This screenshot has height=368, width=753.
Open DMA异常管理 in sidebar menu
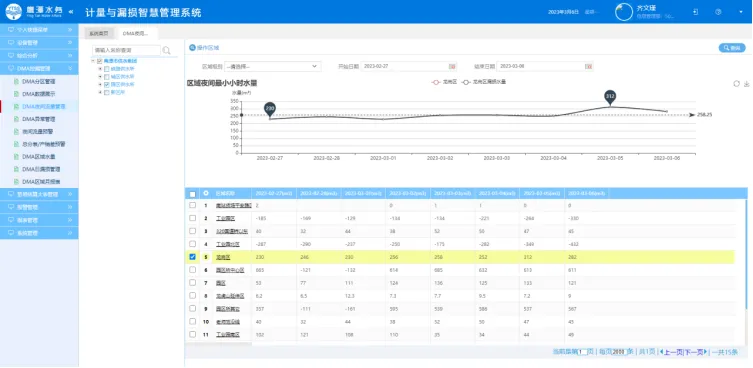click(38, 119)
